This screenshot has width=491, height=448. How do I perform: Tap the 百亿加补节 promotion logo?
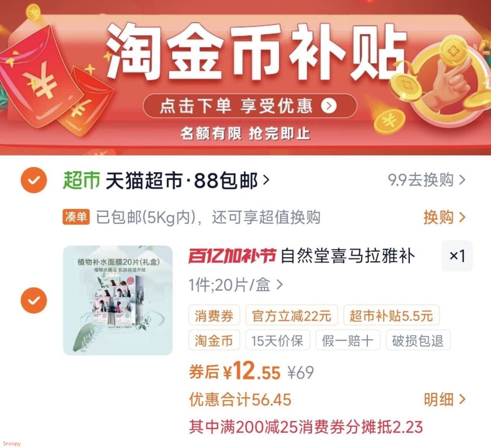click(232, 256)
